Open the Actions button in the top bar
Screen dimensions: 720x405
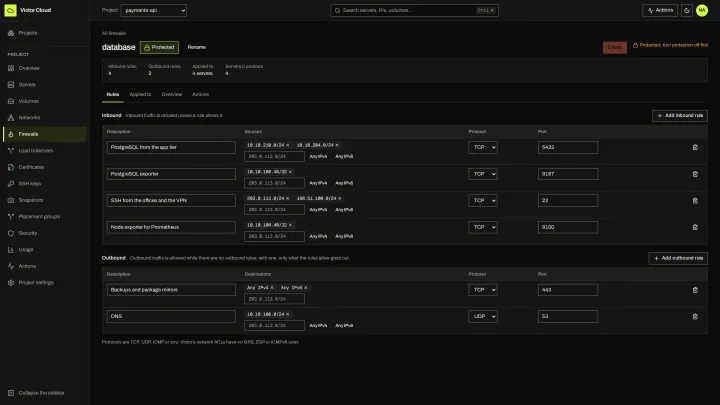tap(660, 10)
